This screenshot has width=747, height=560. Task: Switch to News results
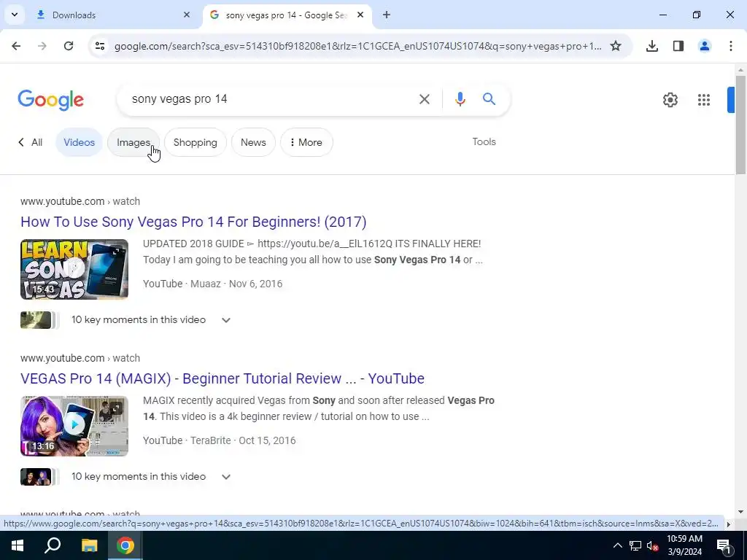coord(253,142)
